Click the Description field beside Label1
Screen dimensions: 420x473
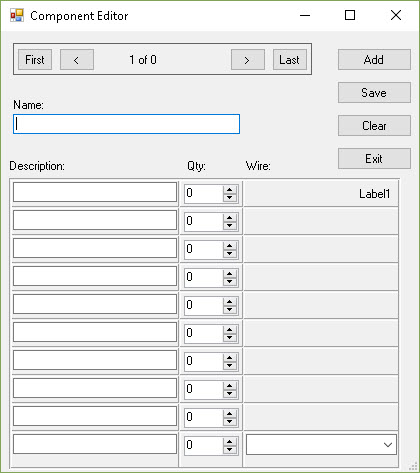tap(95, 192)
